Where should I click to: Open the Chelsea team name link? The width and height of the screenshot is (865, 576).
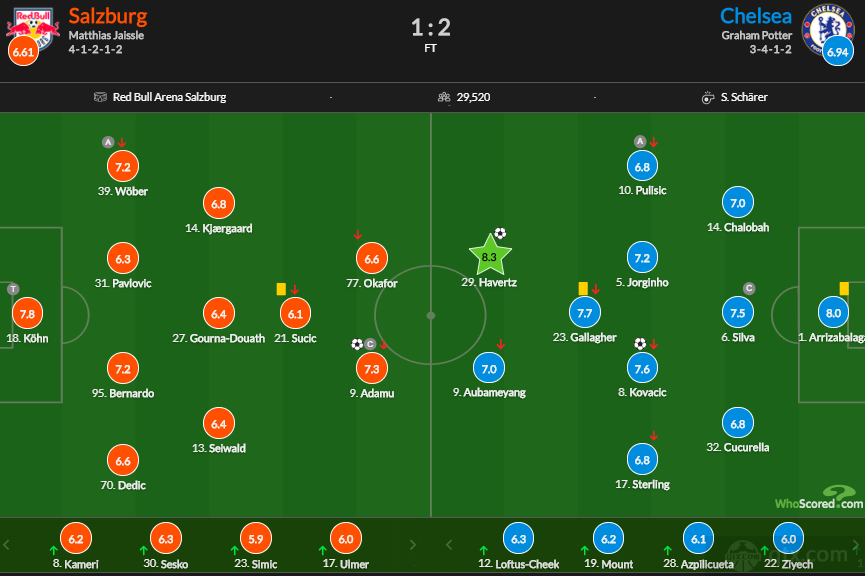click(x=756, y=16)
